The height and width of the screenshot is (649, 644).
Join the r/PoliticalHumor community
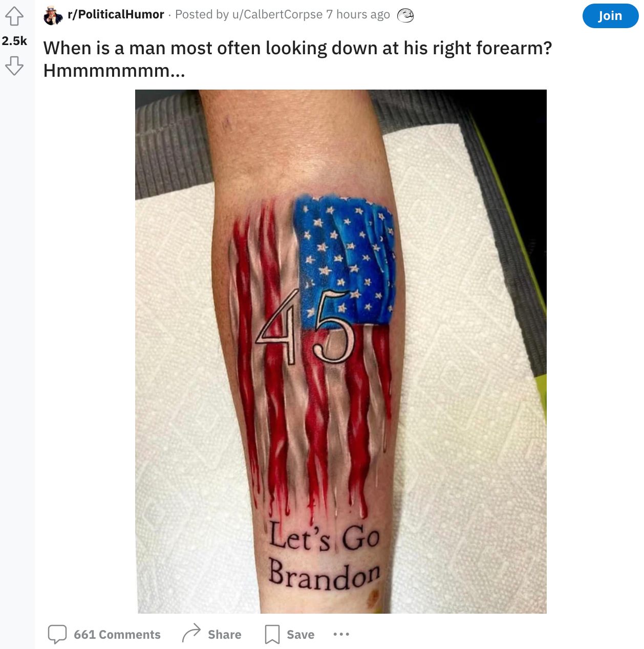coord(610,16)
